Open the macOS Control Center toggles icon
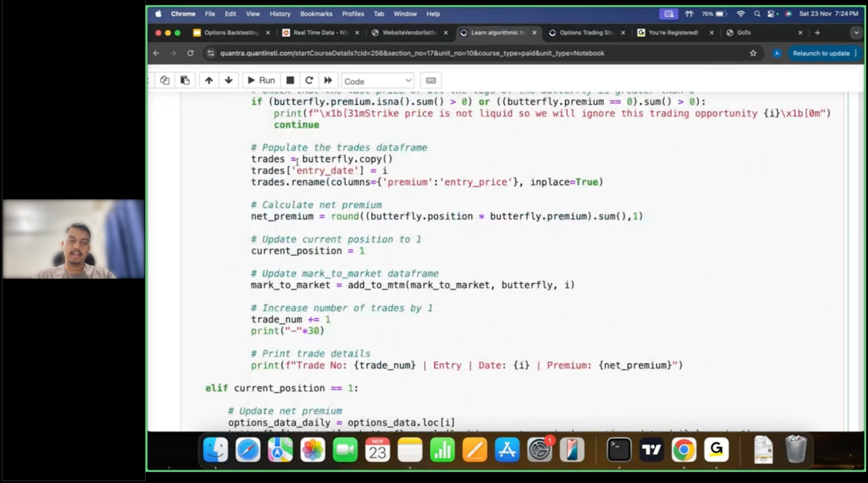The height and width of the screenshot is (483, 868). tap(772, 14)
